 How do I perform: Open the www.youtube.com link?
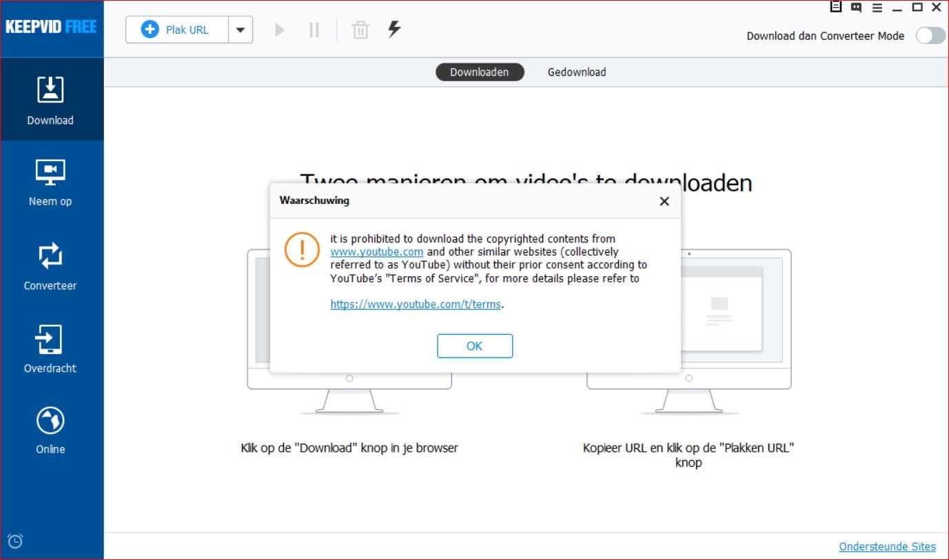[377, 252]
